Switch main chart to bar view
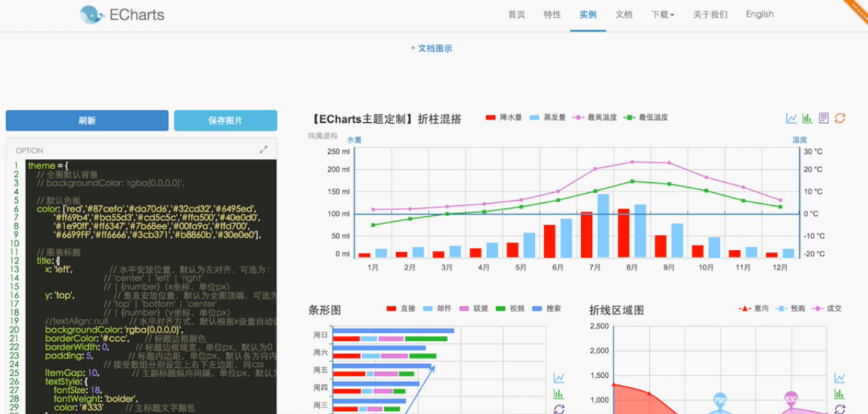 click(x=807, y=118)
